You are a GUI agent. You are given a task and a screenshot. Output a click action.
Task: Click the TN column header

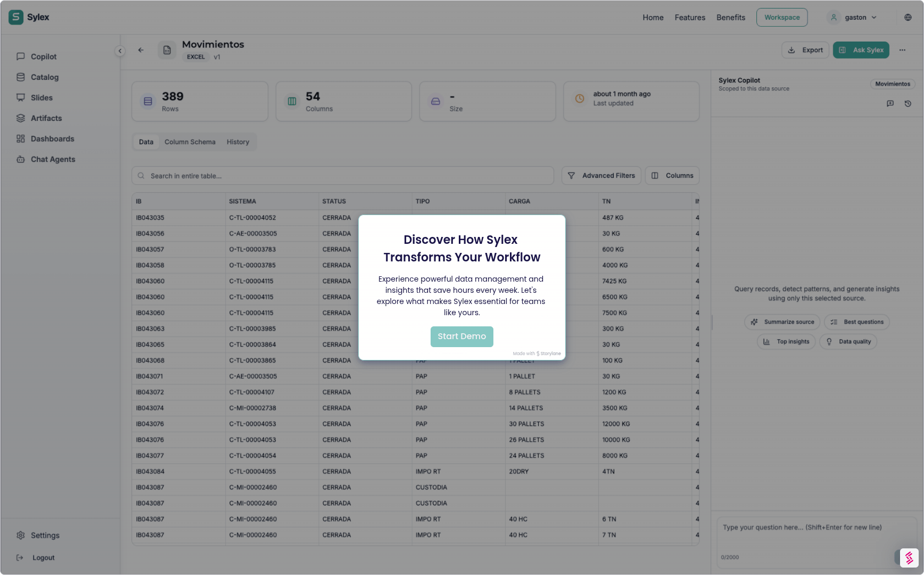pos(645,201)
